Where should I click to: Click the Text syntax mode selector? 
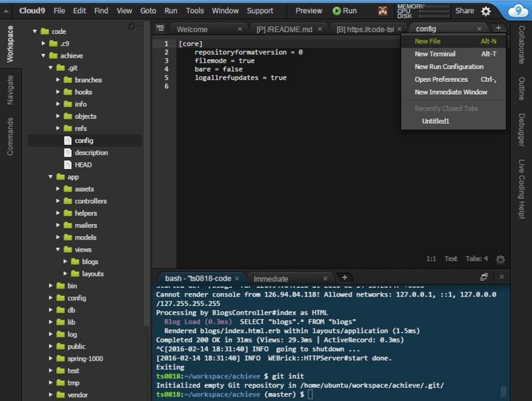451,259
